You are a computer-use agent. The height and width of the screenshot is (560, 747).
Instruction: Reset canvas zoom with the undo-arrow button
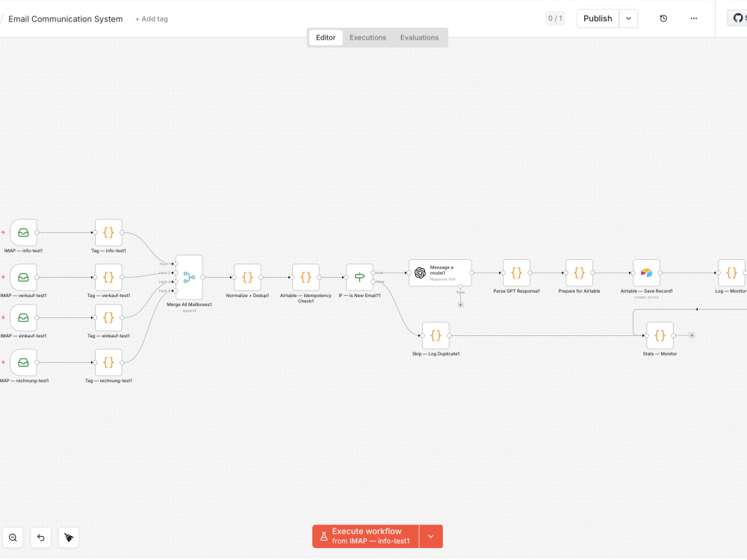[41, 538]
